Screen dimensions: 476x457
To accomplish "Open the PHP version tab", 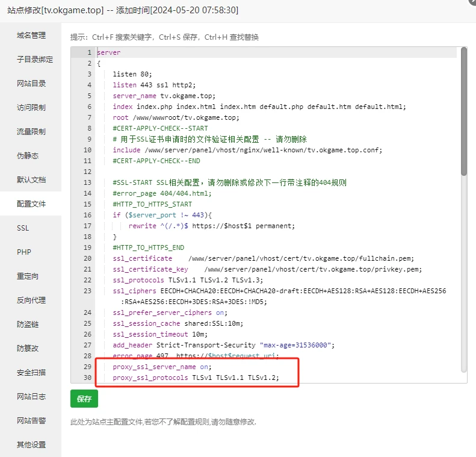I will [23, 252].
